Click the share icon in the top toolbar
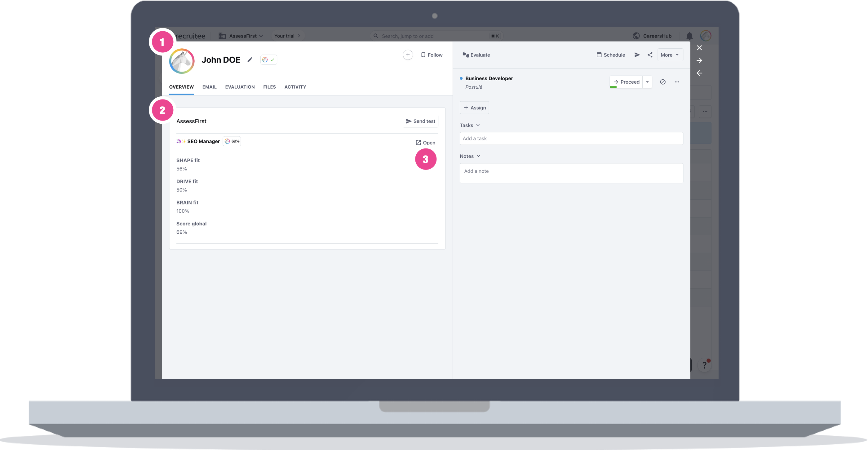This screenshot has height=450, width=868. [650, 55]
